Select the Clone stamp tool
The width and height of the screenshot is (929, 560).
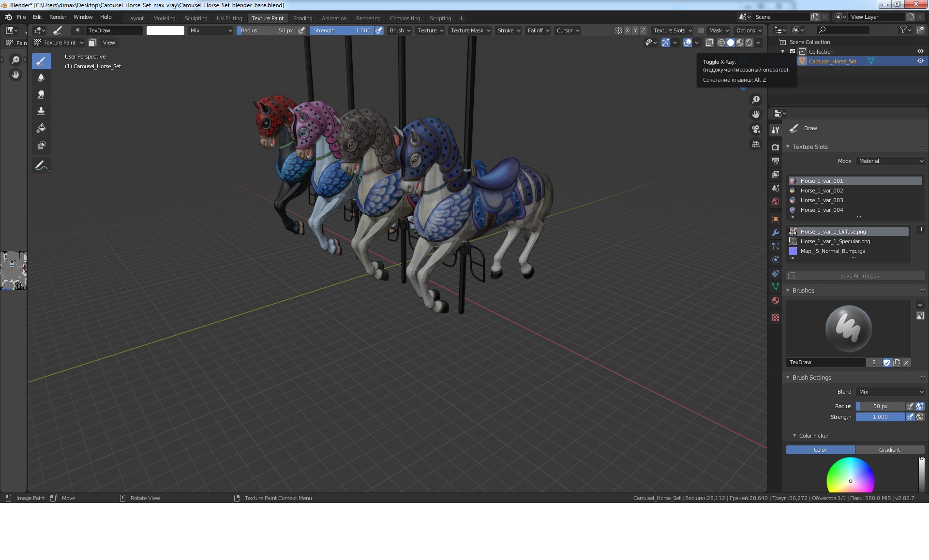click(x=42, y=111)
